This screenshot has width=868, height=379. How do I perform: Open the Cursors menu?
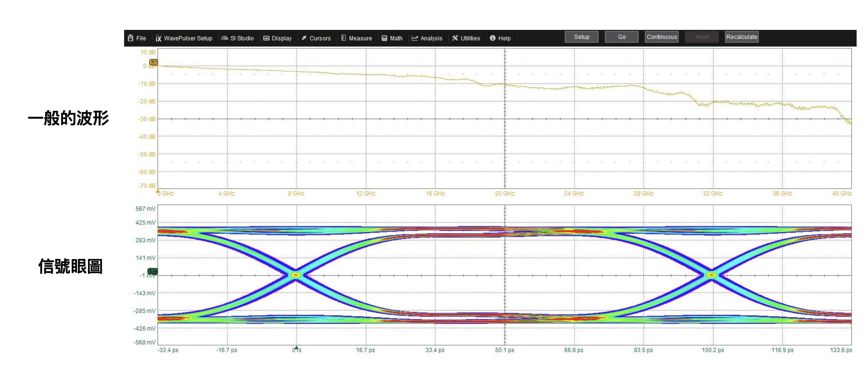click(316, 38)
